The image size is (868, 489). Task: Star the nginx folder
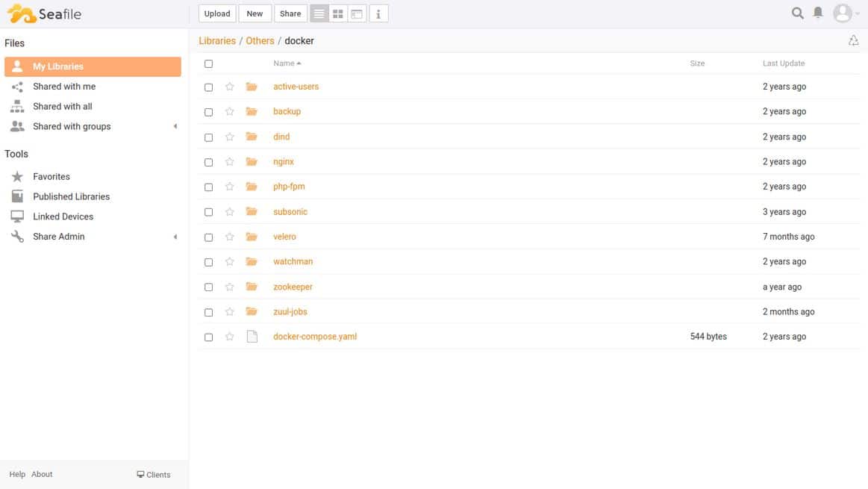point(230,162)
